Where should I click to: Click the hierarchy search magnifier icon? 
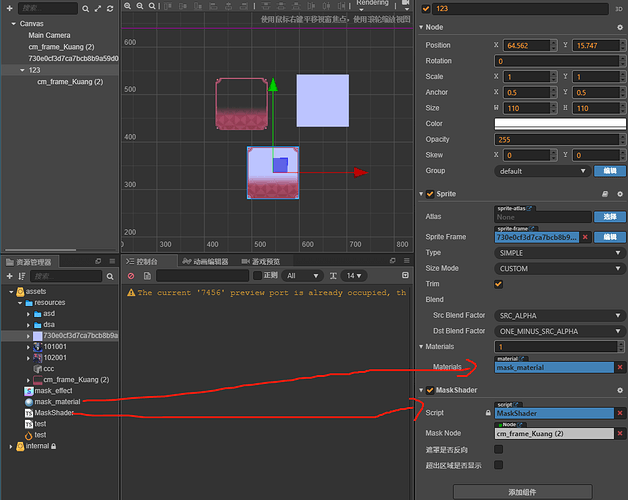[x=85, y=8]
